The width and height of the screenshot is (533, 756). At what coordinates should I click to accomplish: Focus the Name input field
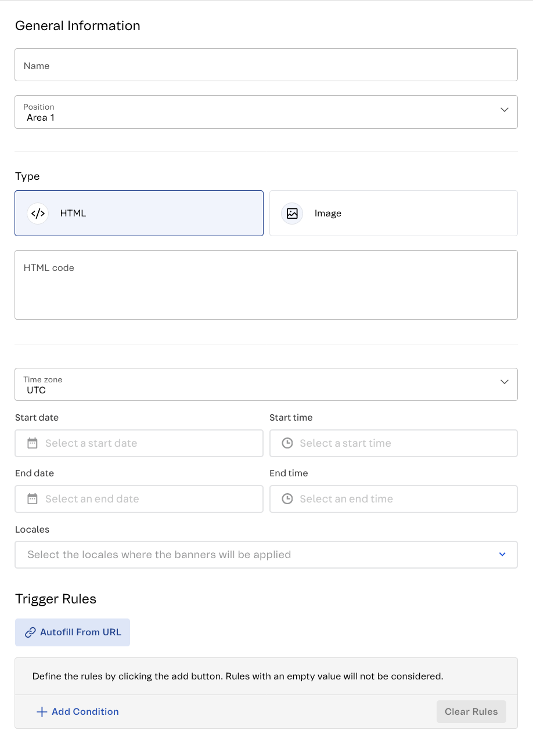coord(266,65)
